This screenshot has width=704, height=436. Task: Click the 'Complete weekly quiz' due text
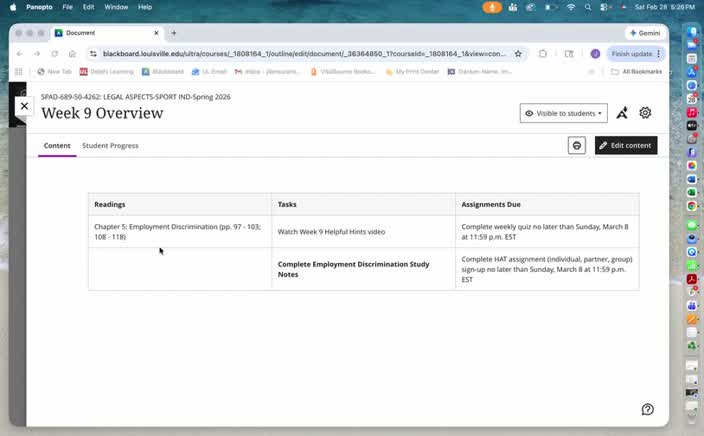click(x=545, y=232)
